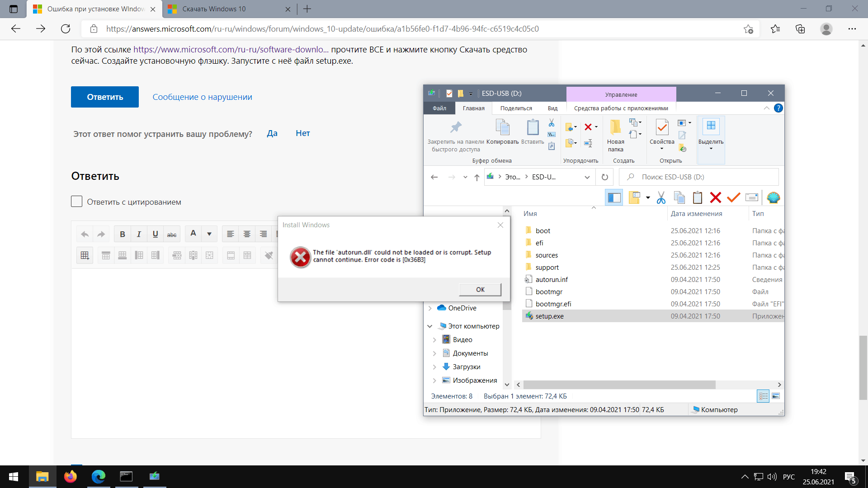868x488 pixels.
Task: Toggle the navigation pane toolbar button
Action: tap(613, 197)
